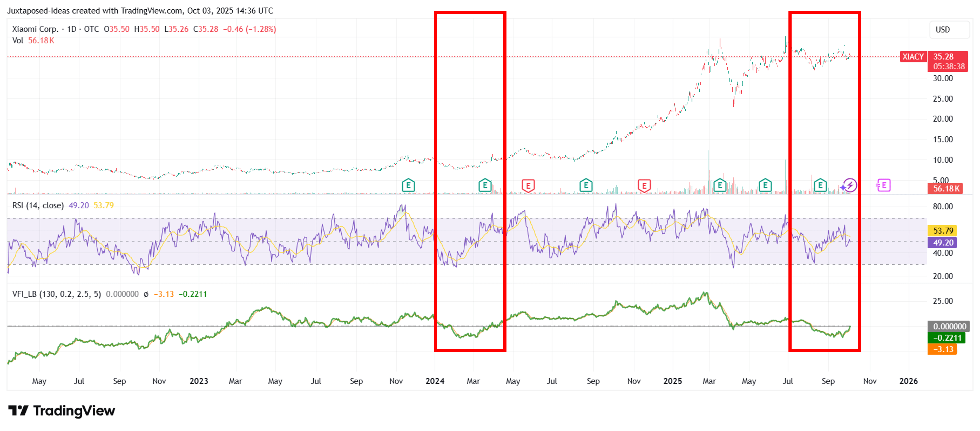Screen dimensions: 980x431
Task: Toggle the Vol volume overlay
Action: (18, 40)
